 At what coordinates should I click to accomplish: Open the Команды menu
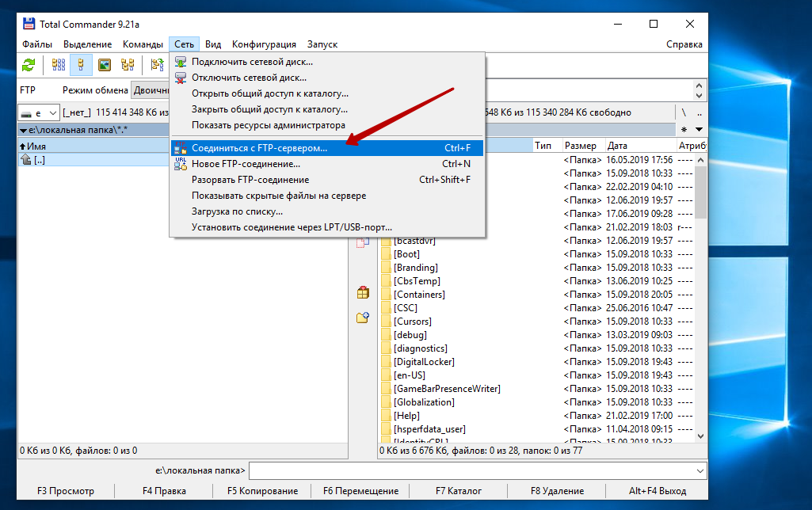[x=143, y=44]
